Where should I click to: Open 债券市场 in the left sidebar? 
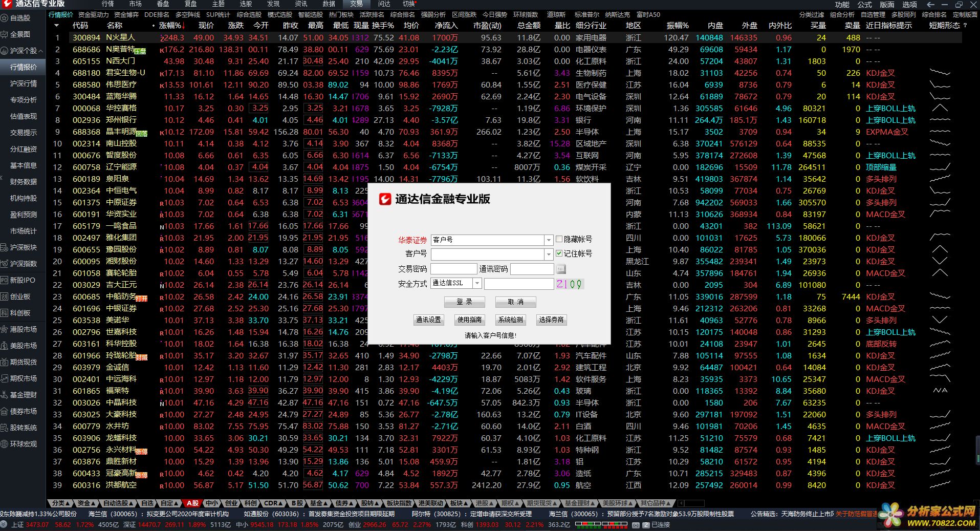(x=24, y=411)
